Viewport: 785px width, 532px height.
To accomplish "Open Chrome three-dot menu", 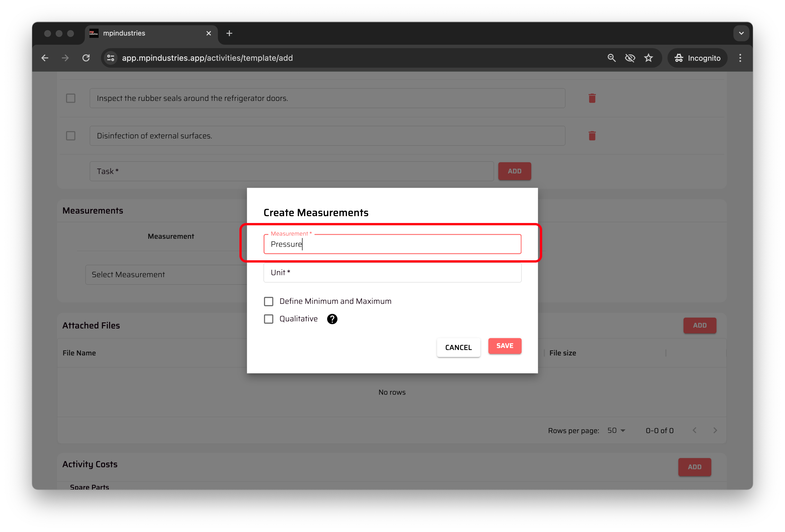I will click(x=740, y=58).
